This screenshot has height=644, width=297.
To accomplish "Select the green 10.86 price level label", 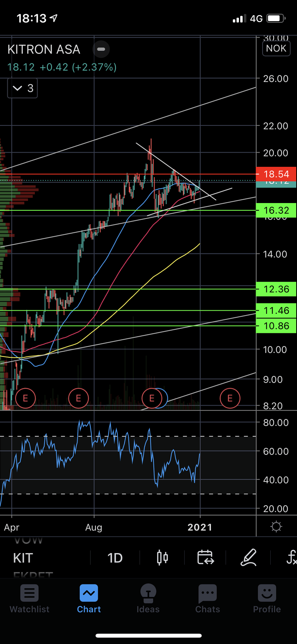I will (276, 326).
